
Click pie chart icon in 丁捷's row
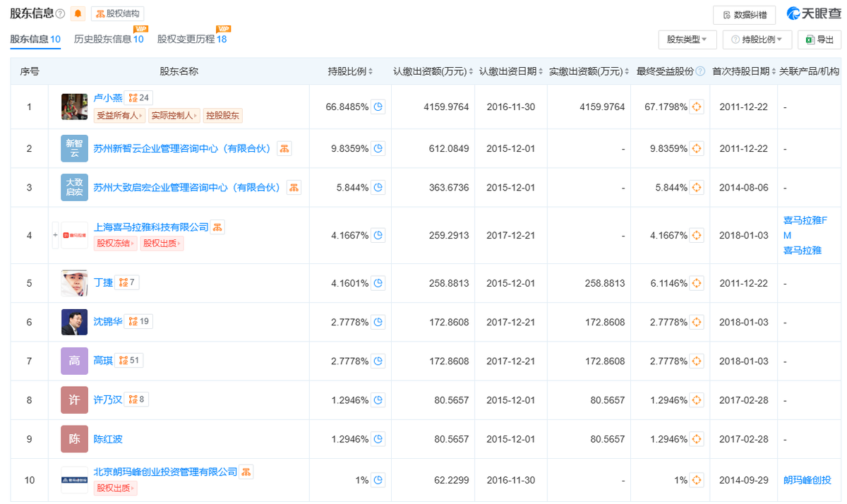point(378,283)
